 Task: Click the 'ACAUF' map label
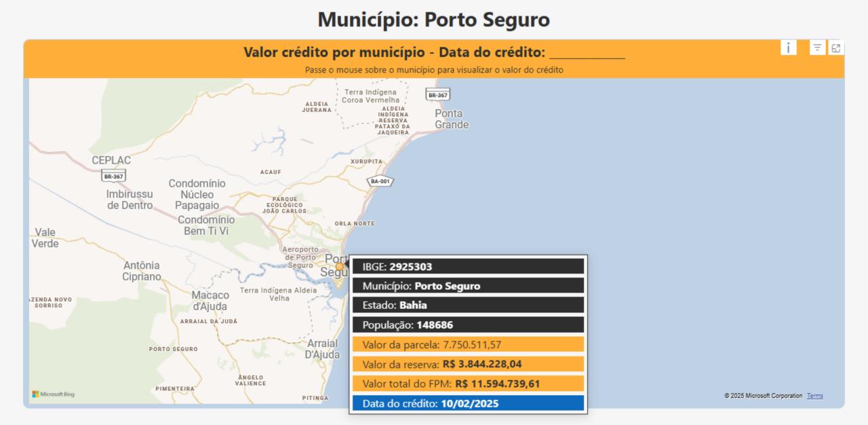point(271,172)
